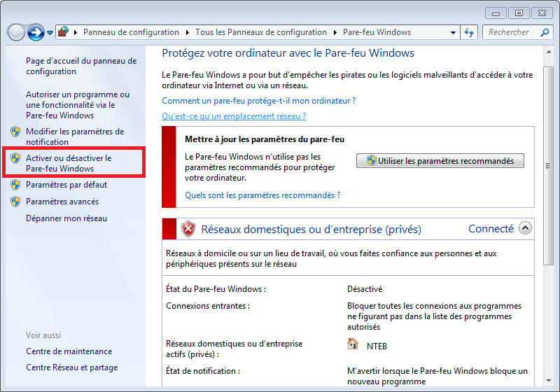Open Comment un pare-feu protège-t-il mon ordinateur link

pyautogui.click(x=258, y=101)
